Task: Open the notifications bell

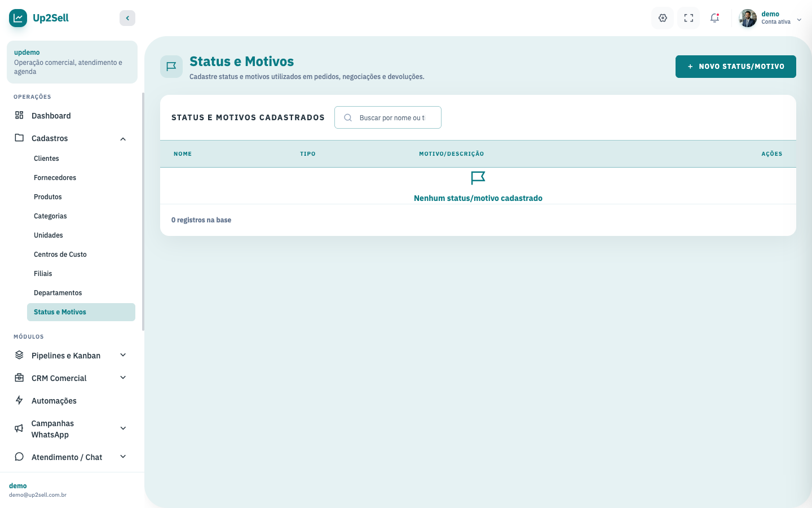Action: click(x=714, y=18)
